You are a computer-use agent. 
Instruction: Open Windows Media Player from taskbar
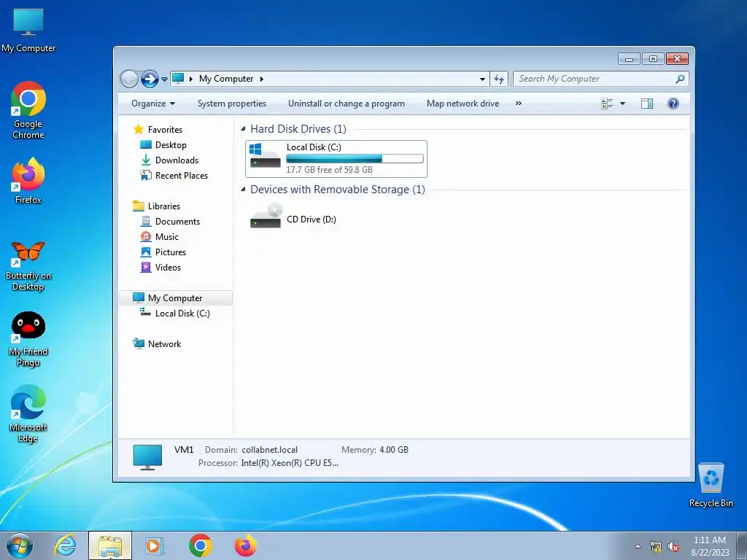click(x=155, y=545)
